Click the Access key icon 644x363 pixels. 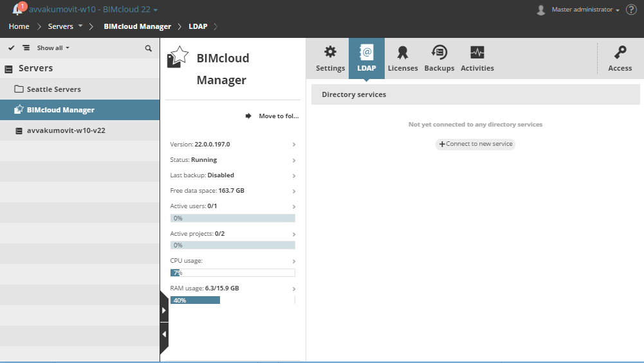coord(620,52)
